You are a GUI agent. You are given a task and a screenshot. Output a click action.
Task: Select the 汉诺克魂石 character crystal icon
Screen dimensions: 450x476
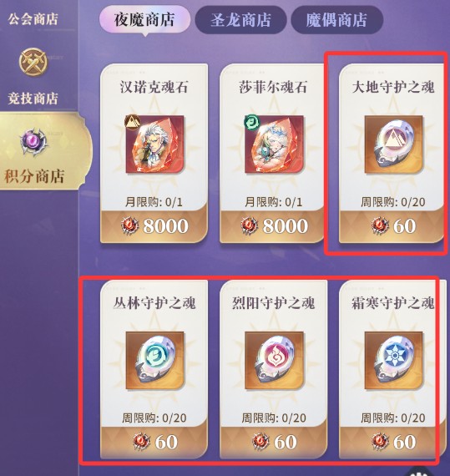coord(154,144)
